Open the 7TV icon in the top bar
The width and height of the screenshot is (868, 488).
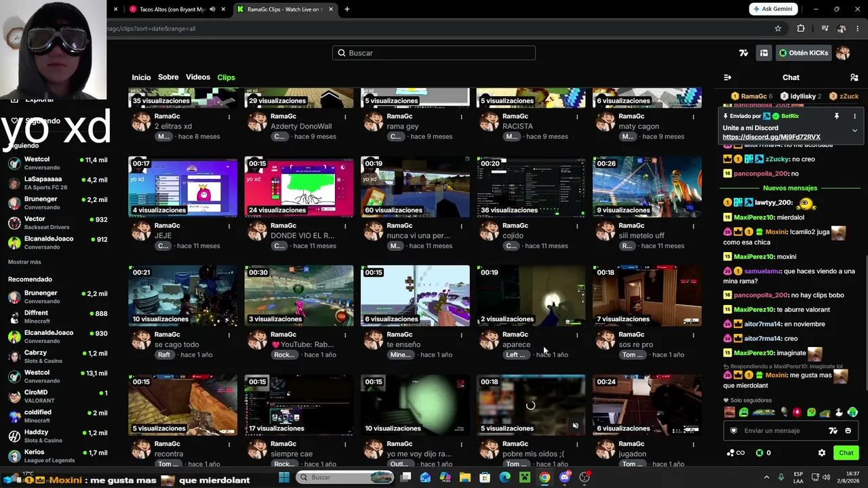[x=744, y=53]
